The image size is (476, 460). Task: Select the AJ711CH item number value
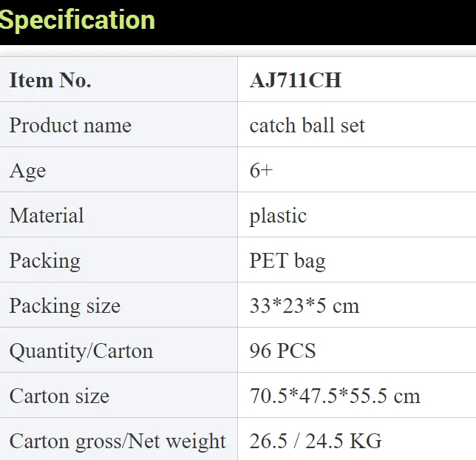pos(296,80)
